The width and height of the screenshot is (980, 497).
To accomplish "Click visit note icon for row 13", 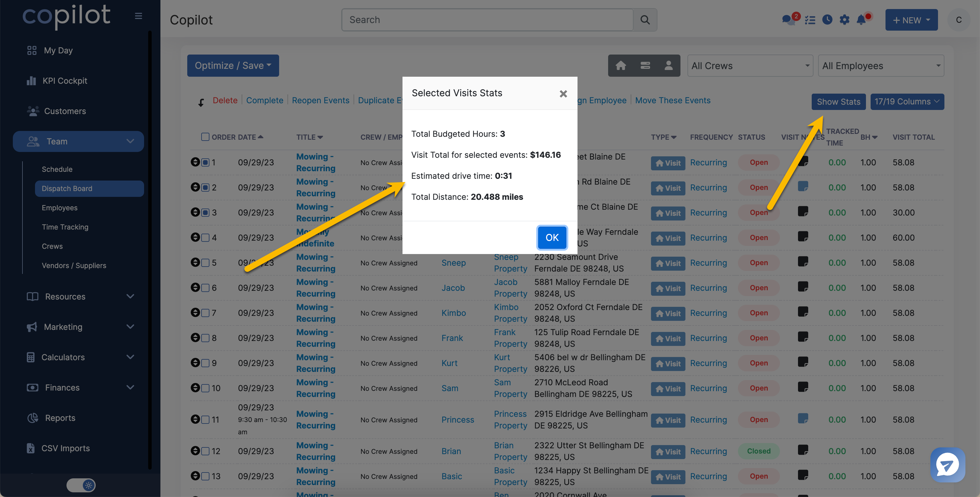I will click(803, 475).
